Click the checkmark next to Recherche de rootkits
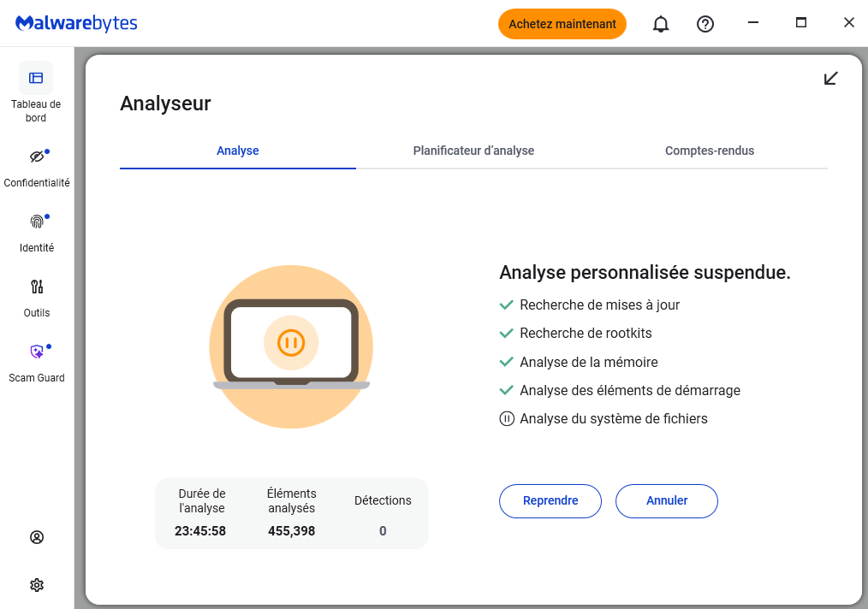Viewport: 868px width, 609px height. 507,334
